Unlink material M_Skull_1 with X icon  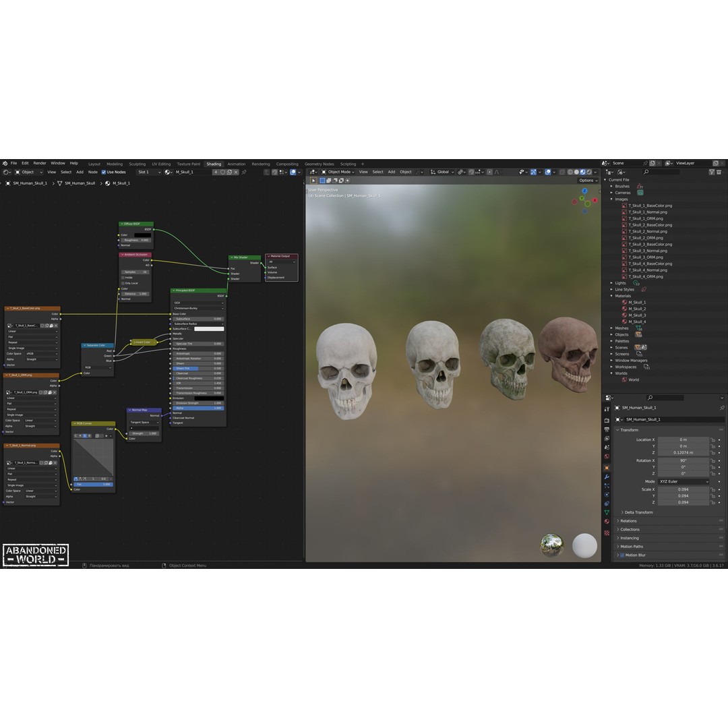tap(236, 173)
